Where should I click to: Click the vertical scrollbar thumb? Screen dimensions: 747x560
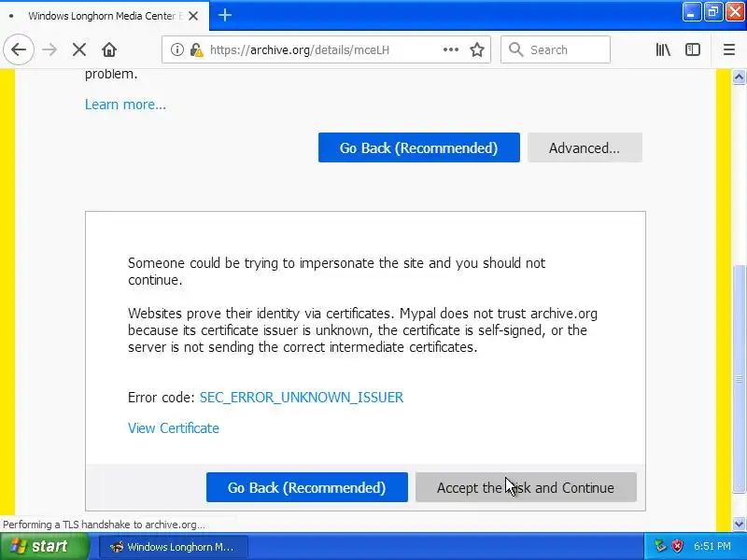[739, 379]
